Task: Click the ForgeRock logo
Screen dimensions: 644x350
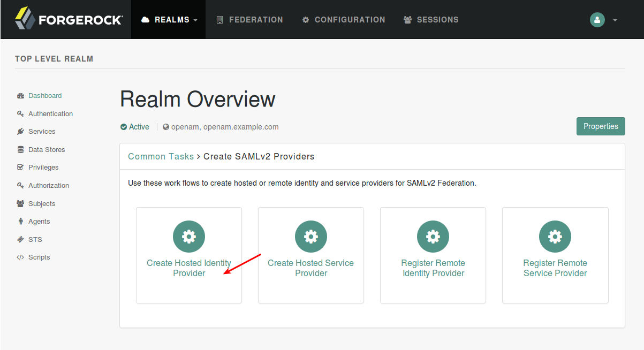Action: [x=69, y=19]
